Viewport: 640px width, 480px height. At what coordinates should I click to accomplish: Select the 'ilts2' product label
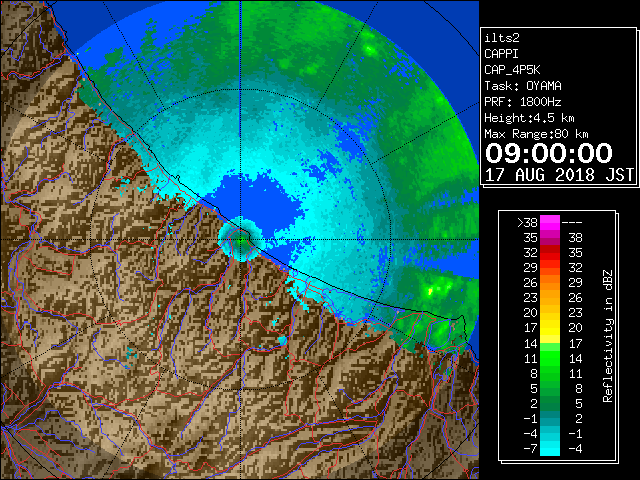tap(502, 38)
